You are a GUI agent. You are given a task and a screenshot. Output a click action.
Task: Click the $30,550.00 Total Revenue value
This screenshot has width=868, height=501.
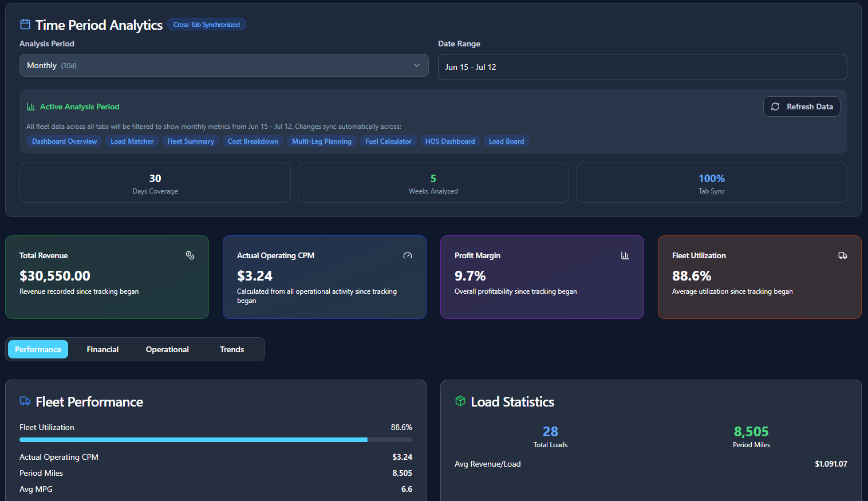click(55, 276)
